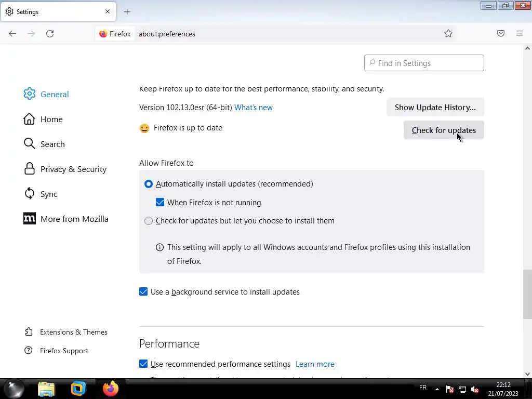Show hidden tray icons arrow
532x399 pixels.
[x=437, y=389]
